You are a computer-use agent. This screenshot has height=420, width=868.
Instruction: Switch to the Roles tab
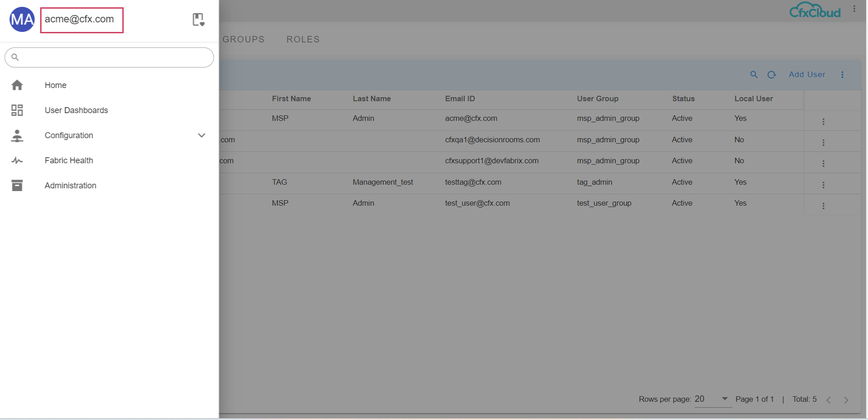(303, 40)
